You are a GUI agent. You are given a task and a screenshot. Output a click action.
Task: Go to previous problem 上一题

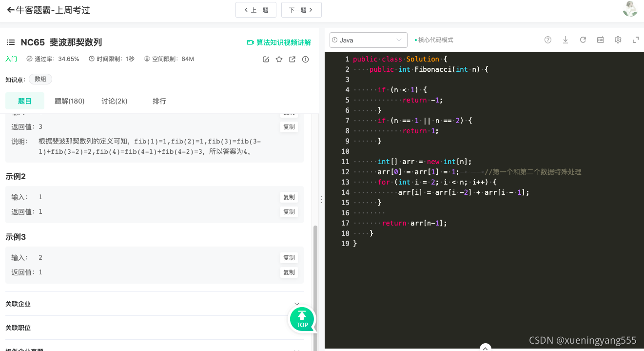tap(256, 10)
